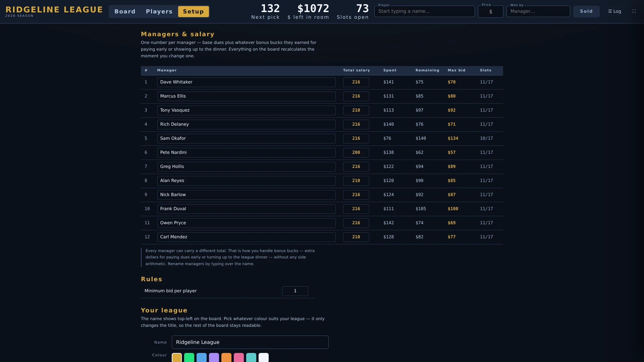Image resolution: width=644 pixels, height=362 pixels.
Task: Change Owen Pryce's total salary
Action: pos(356,223)
